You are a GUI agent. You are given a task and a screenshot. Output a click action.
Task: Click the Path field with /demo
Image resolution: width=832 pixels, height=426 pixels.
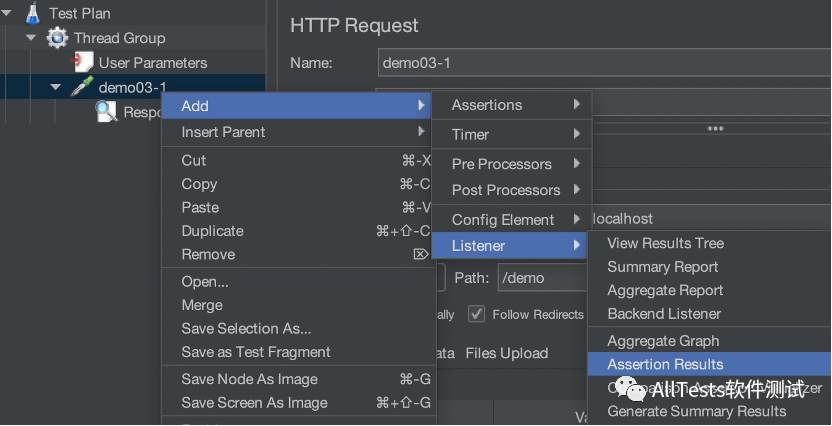tap(540, 277)
